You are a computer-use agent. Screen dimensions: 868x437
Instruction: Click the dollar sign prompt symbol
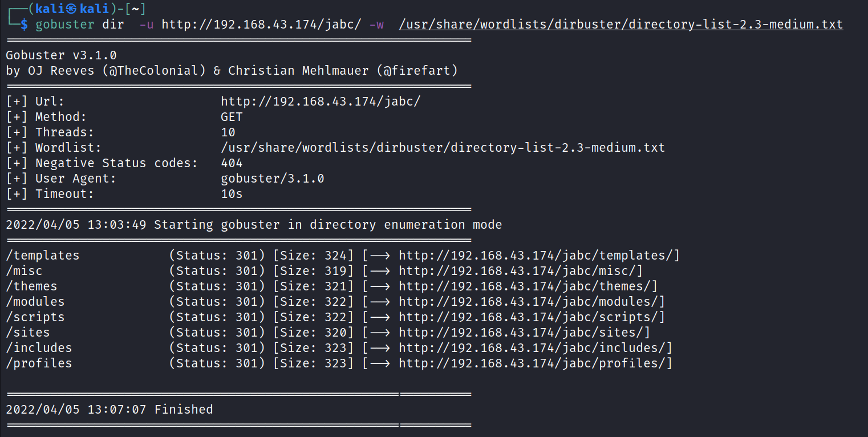24,25
